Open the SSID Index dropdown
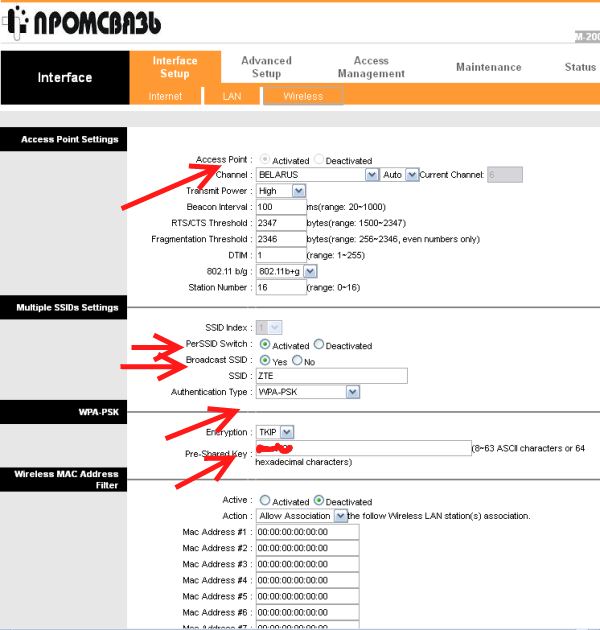This screenshot has width=600, height=630. 269,328
